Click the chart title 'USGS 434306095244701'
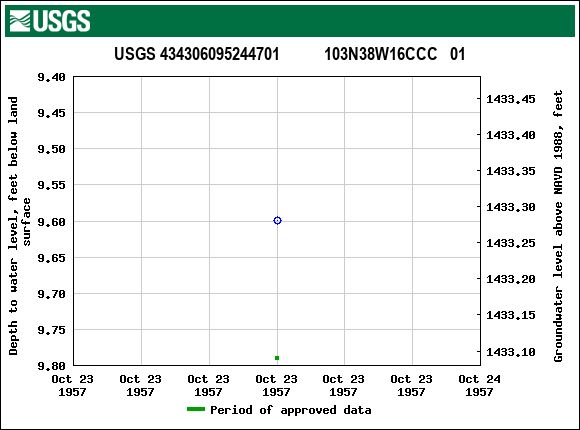Image resolution: width=580 pixels, height=430 pixels. click(x=196, y=54)
